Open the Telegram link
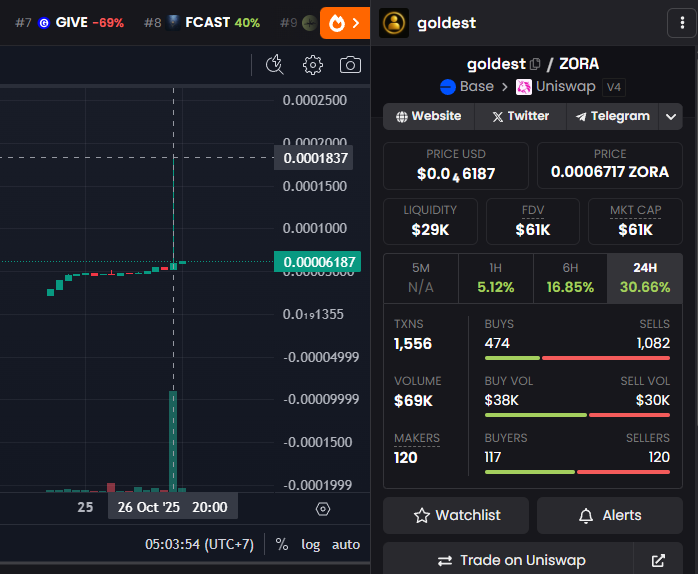Screen dimensions: 698x574 [612, 116]
